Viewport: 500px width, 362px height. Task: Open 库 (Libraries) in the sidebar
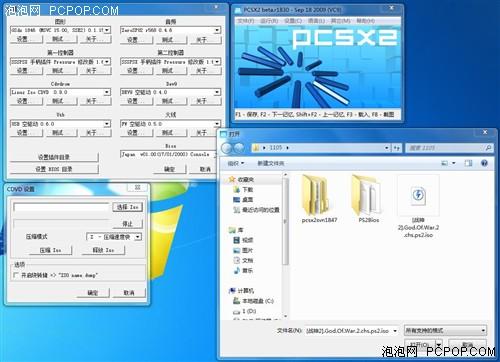point(236,230)
